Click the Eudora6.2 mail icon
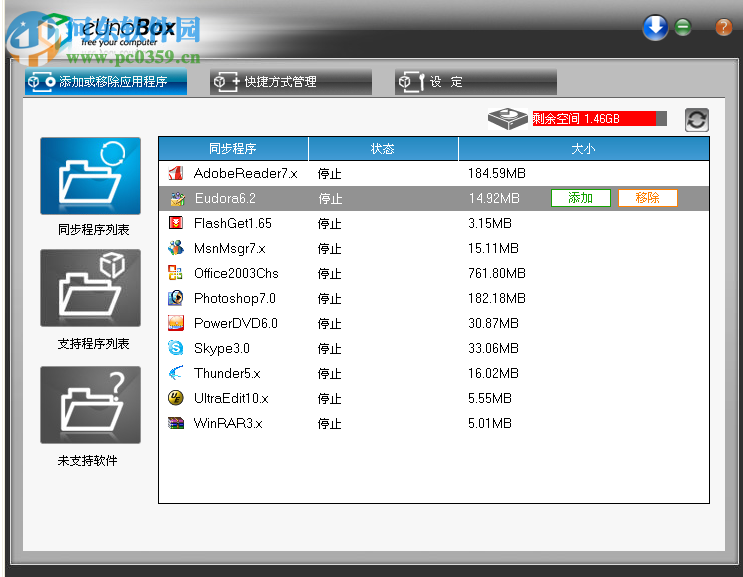Image resolution: width=743 pixels, height=577 pixels. point(178,198)
